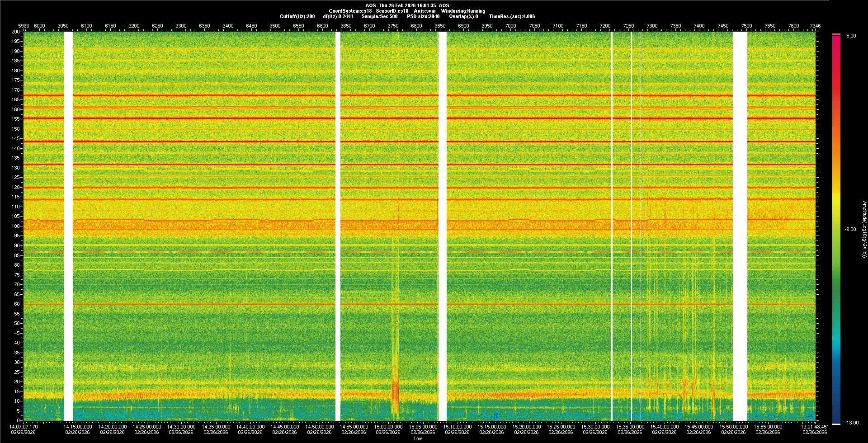Click the 7000 tick on the top axis
Viewport: 868px width, 443px height.
pos(510,26)
